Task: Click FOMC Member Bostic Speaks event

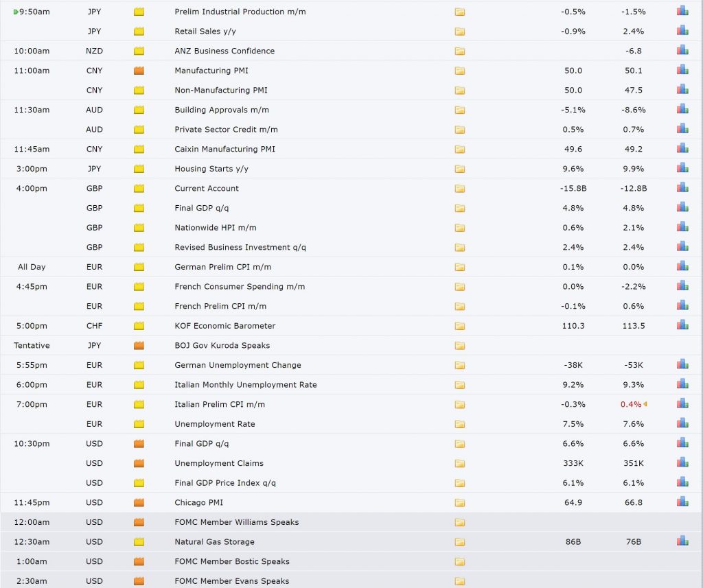Action: (232, 561)
